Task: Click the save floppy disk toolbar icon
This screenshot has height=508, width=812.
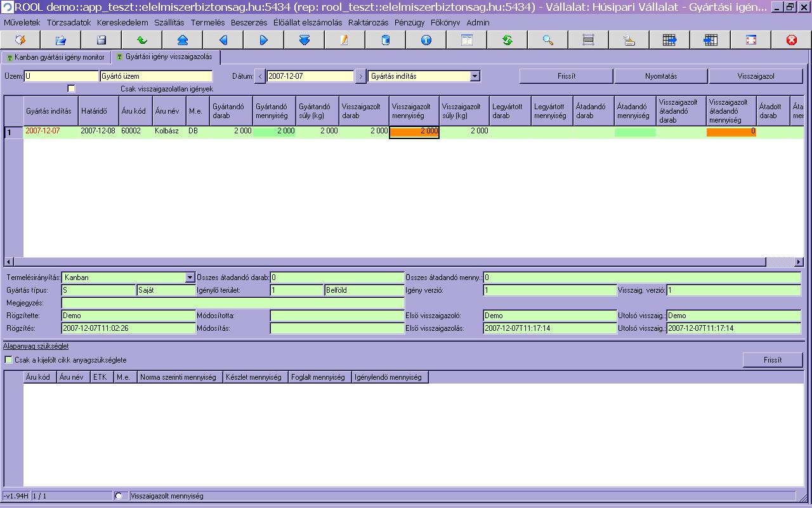Action: pyautogui.click(x=101, y=40)
